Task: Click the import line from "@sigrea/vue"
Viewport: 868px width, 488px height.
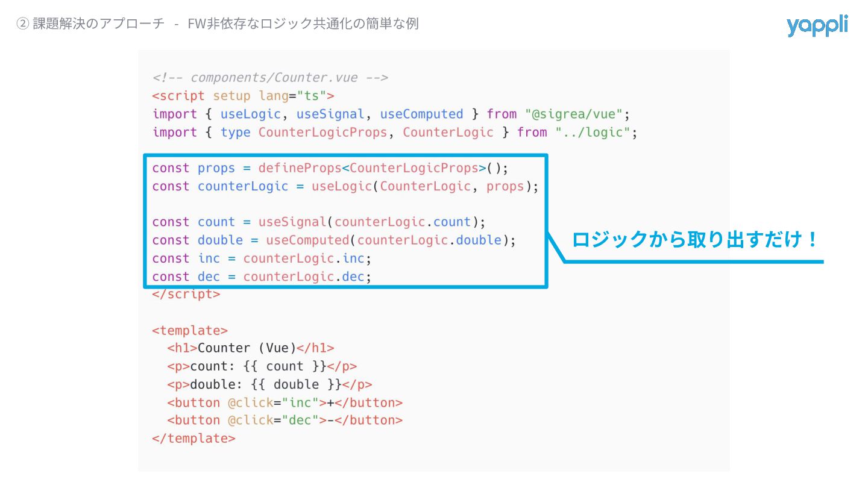Action: click(x=391, y=114)
